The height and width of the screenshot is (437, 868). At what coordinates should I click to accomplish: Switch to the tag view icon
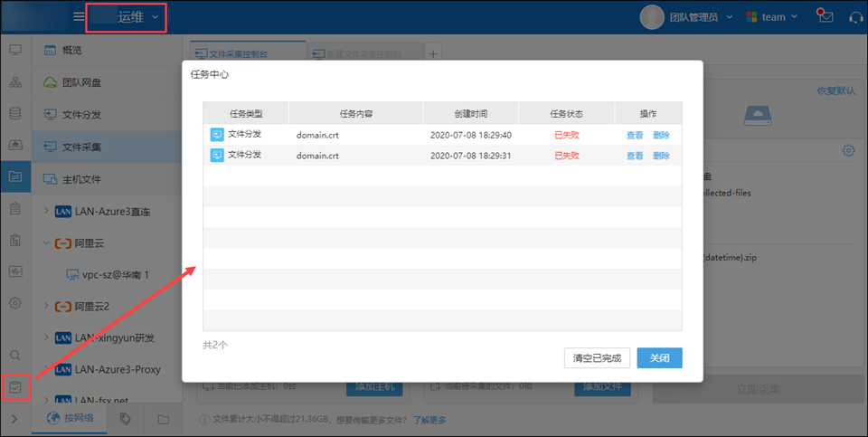coord(126,419)
